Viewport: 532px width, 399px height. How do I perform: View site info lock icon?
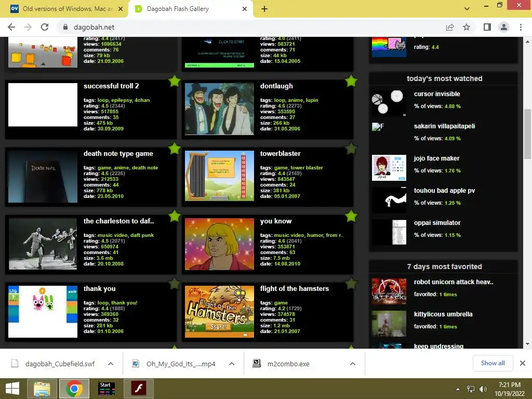(x=65, y=27)
